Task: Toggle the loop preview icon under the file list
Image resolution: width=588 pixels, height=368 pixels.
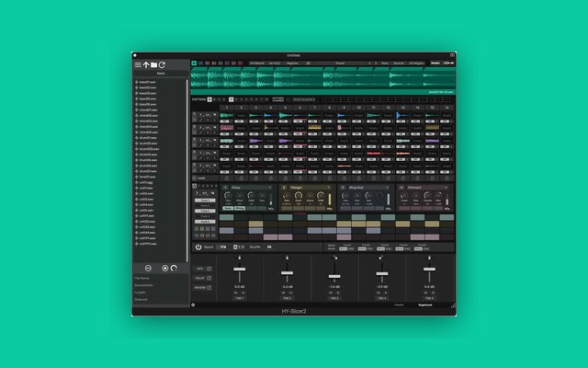Action: (174, 268)
